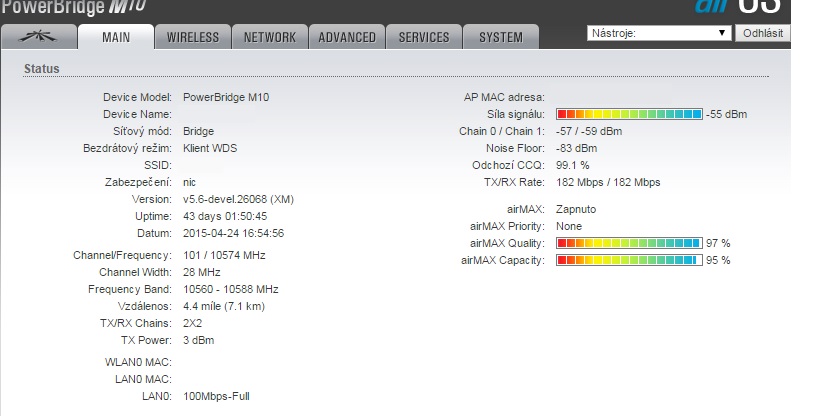Click the AP MAC adresa label
Image resolution: width=819 pixels, height=416 pixels.
click(x=504, y=97)
